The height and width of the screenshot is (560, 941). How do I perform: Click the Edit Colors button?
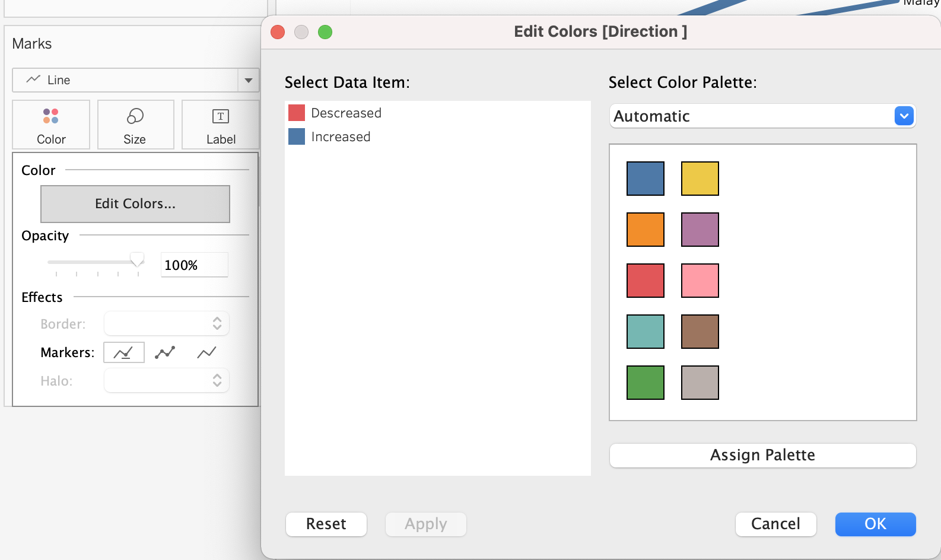pos(135,204)
